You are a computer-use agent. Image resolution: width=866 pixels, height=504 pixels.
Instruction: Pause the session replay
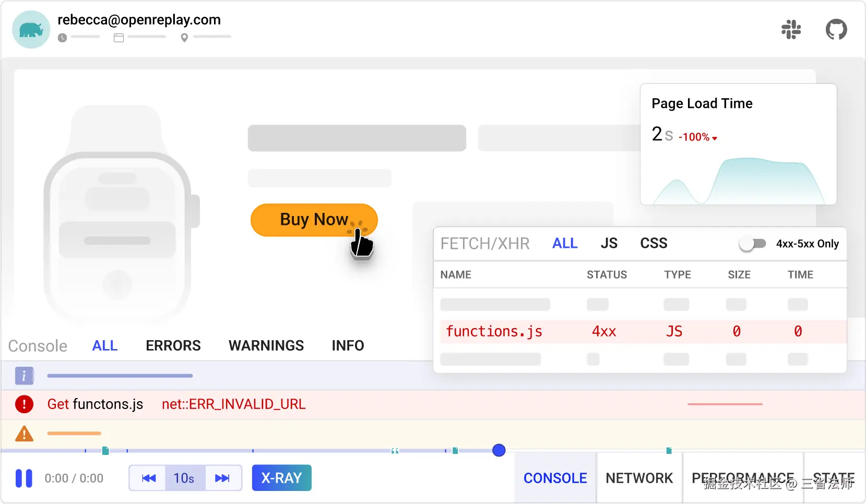(24, 478)
